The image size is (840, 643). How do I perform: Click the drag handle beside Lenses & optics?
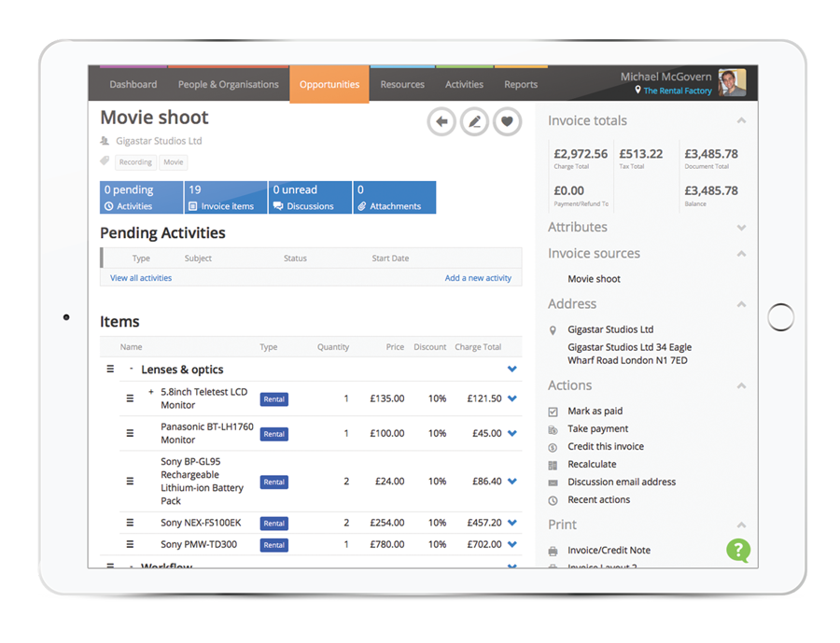click(110, 370)
